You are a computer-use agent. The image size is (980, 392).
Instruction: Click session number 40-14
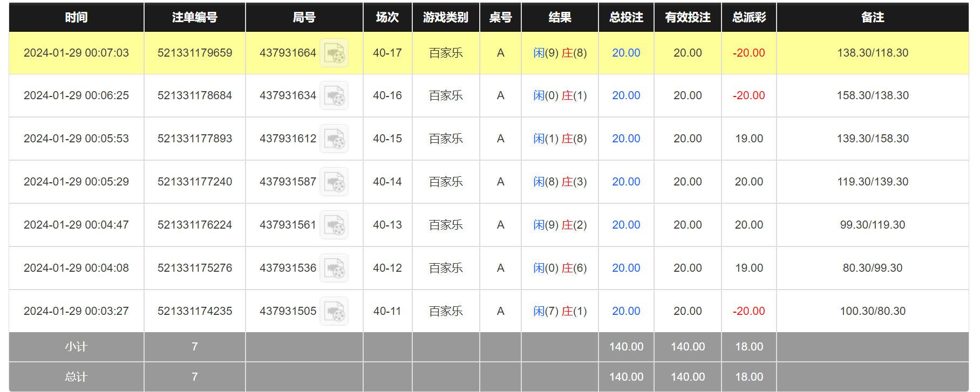click(387, 182)
